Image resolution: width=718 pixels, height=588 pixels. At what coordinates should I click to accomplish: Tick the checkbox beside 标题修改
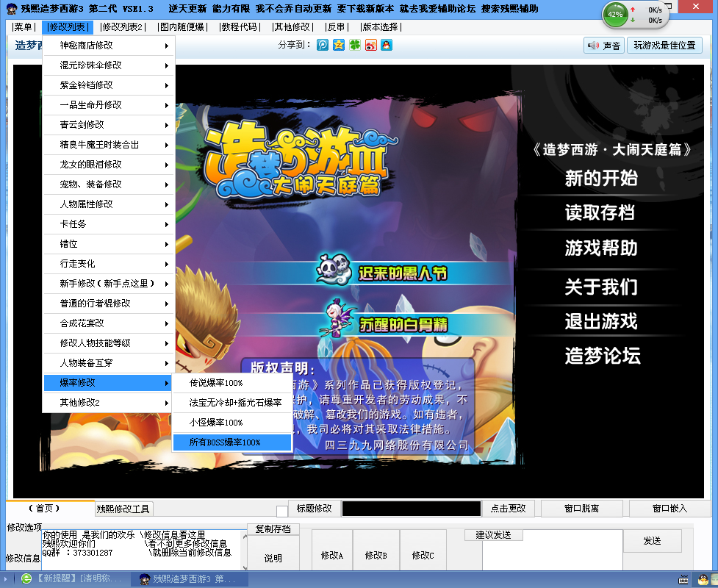click(281, 511)
